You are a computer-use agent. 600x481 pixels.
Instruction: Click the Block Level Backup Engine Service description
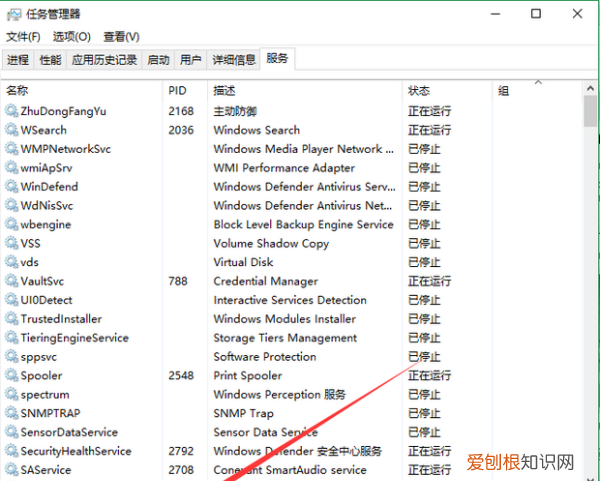pyautogui.click(x=303, y=225)
